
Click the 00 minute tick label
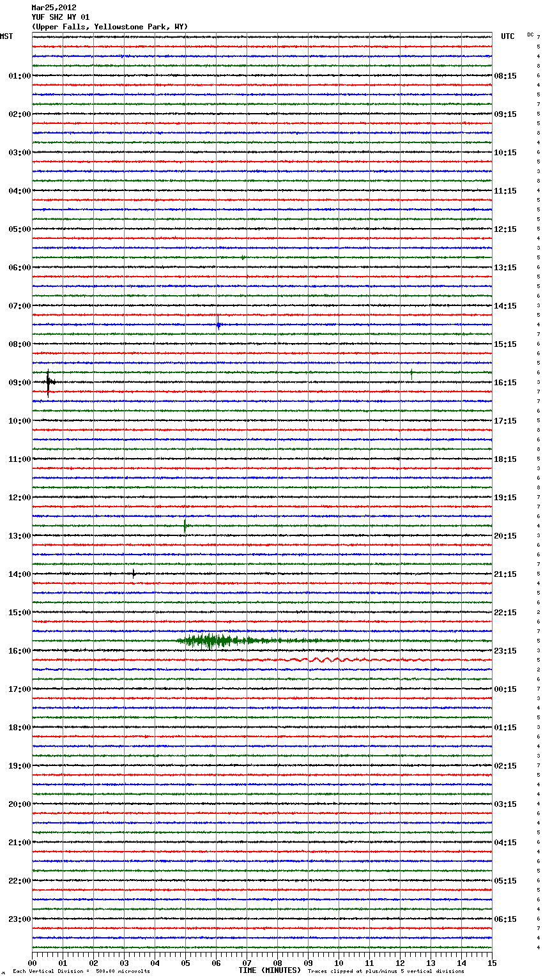click(32, 963)
